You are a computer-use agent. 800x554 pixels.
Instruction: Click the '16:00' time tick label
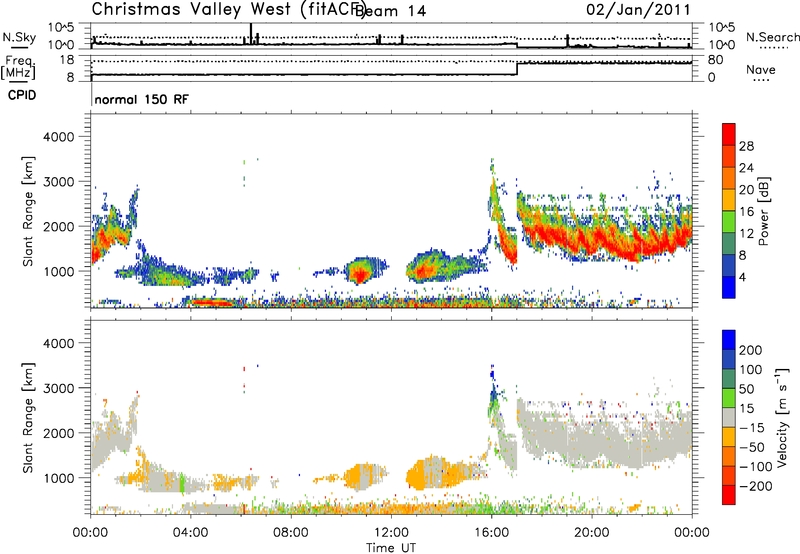click(491, 533)
